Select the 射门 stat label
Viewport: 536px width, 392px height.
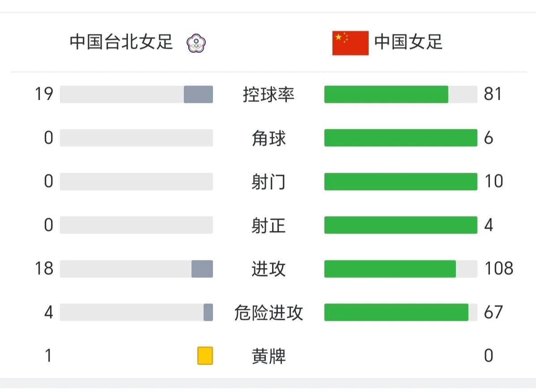[x=269, y=182]
